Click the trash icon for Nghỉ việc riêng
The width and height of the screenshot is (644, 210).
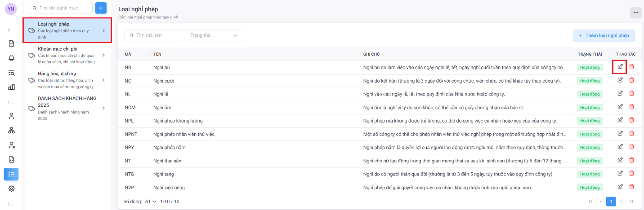(x=631, y=187)
